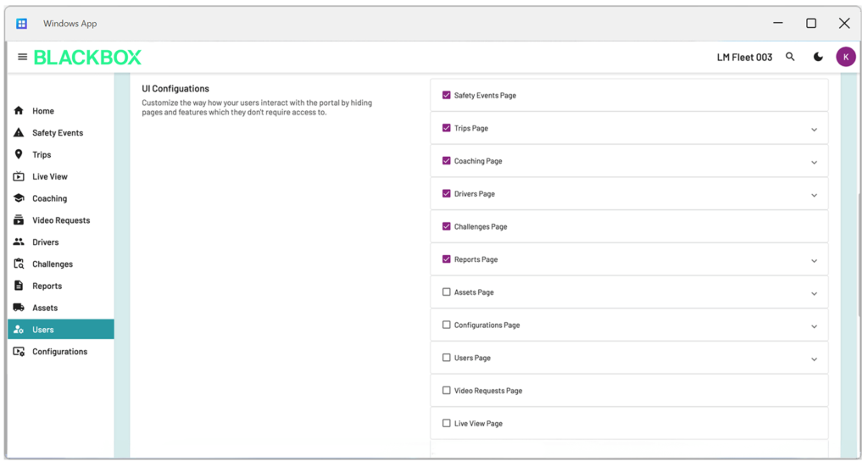Click the LM Fleet 003 fleet name
The image size is (868, 467).
[x=744, y=57]
